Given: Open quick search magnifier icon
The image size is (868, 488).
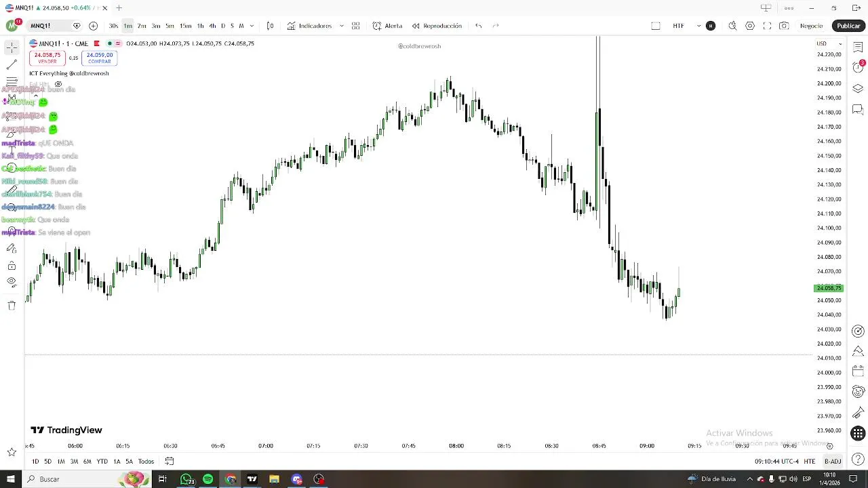Looking at the screenshot, I should pyautogui.click(x=732, y=26).
